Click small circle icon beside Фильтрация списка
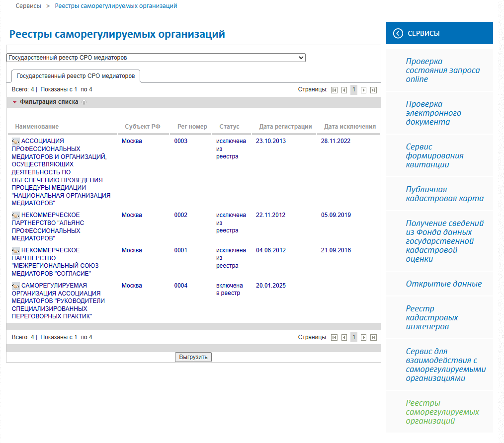The image size is (504, 443). (84, 102)
